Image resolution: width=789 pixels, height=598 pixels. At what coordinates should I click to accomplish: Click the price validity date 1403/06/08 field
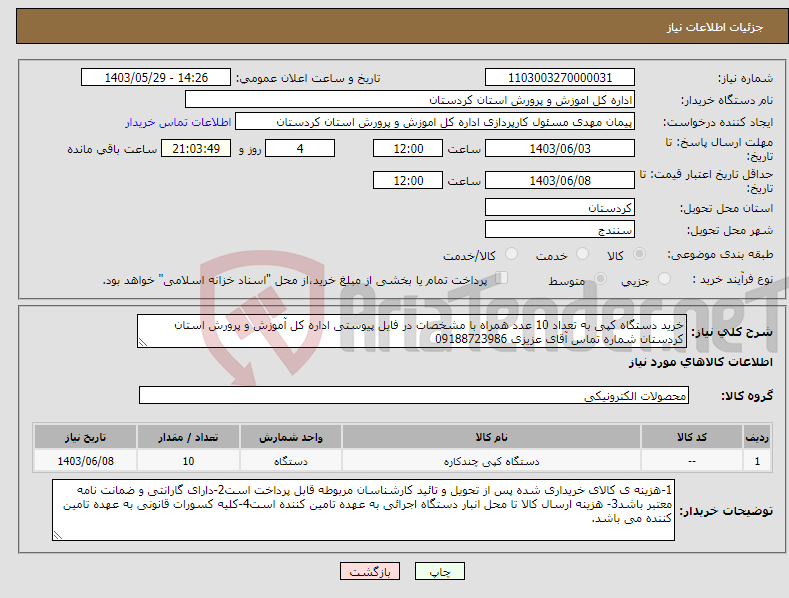coord(560,180)
